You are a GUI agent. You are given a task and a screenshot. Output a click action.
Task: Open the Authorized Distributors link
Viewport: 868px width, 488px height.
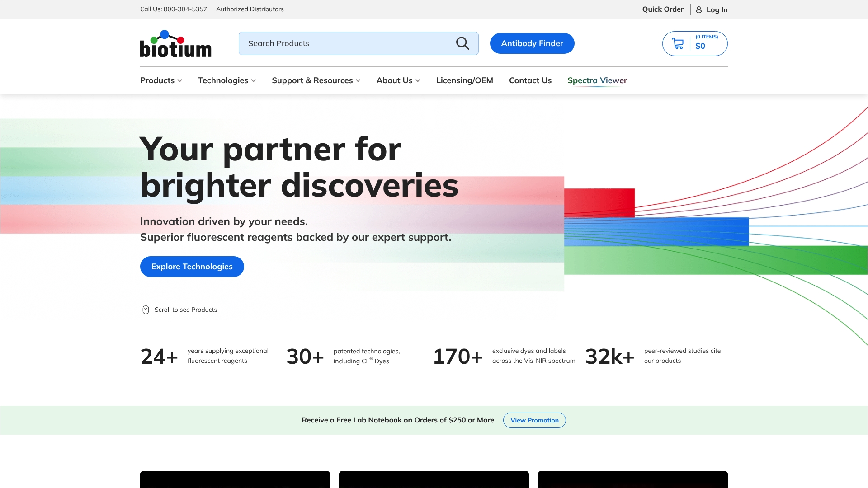tap(250, 9)
